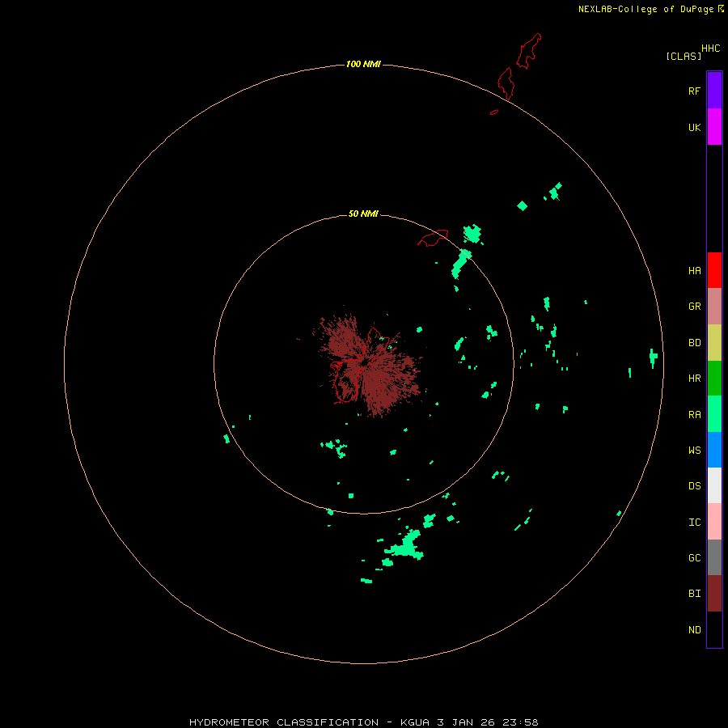The image size is (728, 728).
Task: Click the DS white legend swatch
Action: pyautogui.click(x=714, y=485)
